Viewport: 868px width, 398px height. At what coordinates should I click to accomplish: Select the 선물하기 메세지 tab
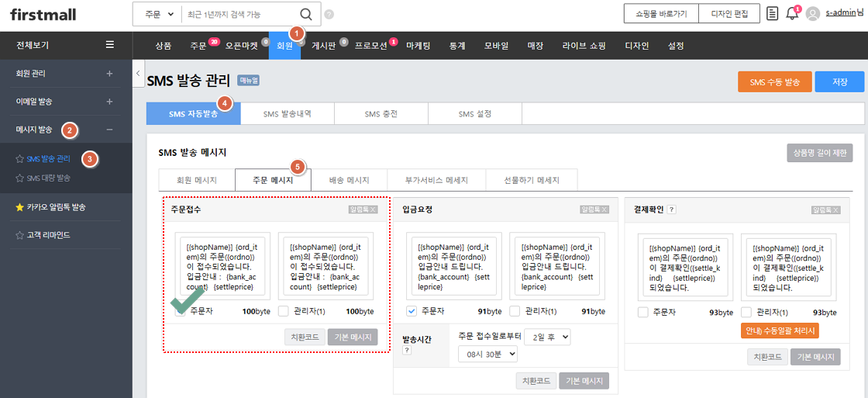pyautogui.click(x=532, y=180)
